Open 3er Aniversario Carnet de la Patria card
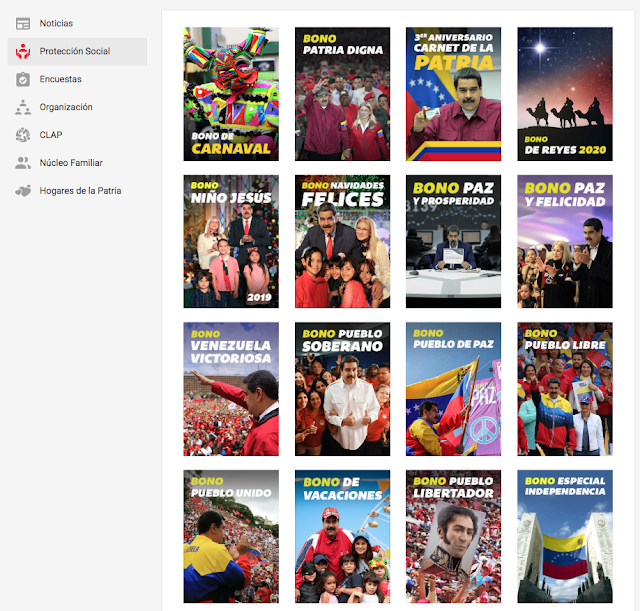This screenshot has height=611, width=640. [453, 94]
